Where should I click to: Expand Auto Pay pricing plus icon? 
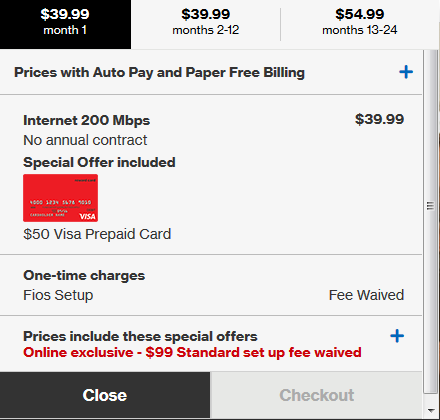tap(406, 72)
